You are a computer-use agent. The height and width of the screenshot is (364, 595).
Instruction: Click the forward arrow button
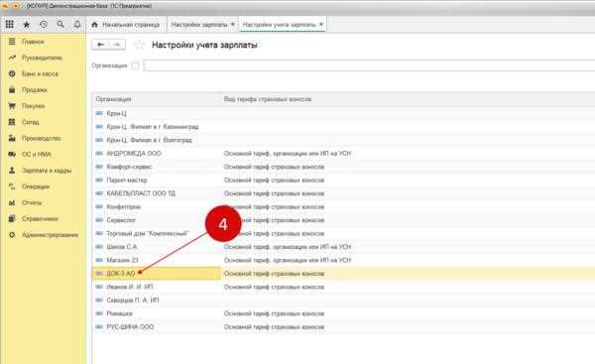[x=117, y=45]
